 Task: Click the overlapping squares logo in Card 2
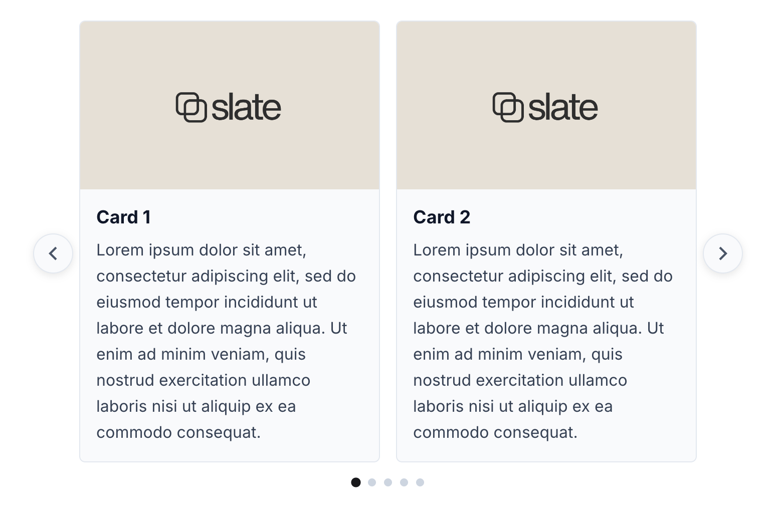pyautogui.click(x=508, y=107)
